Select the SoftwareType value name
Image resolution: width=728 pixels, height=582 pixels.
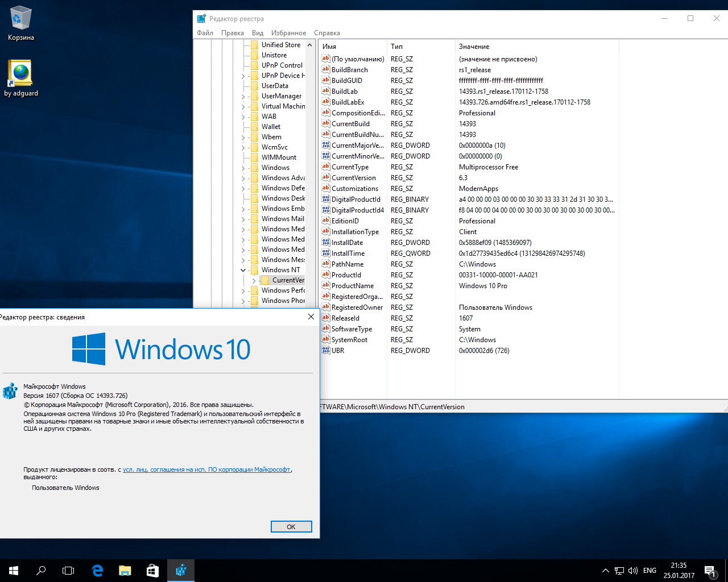(351, 329)
